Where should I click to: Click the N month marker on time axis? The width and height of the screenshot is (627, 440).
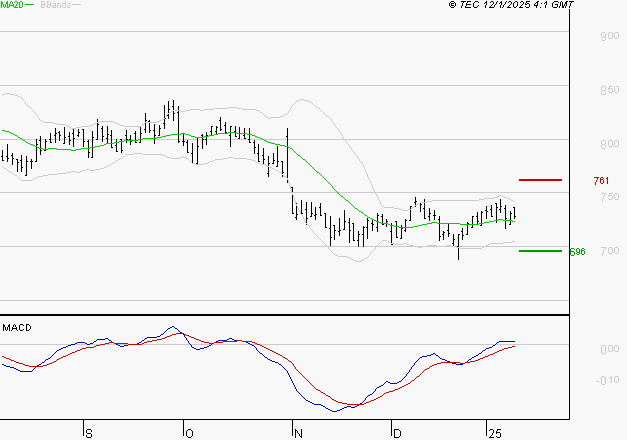298,434
